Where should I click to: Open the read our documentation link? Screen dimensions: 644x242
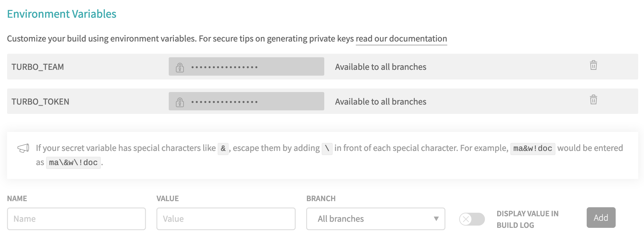click(401, 39)
